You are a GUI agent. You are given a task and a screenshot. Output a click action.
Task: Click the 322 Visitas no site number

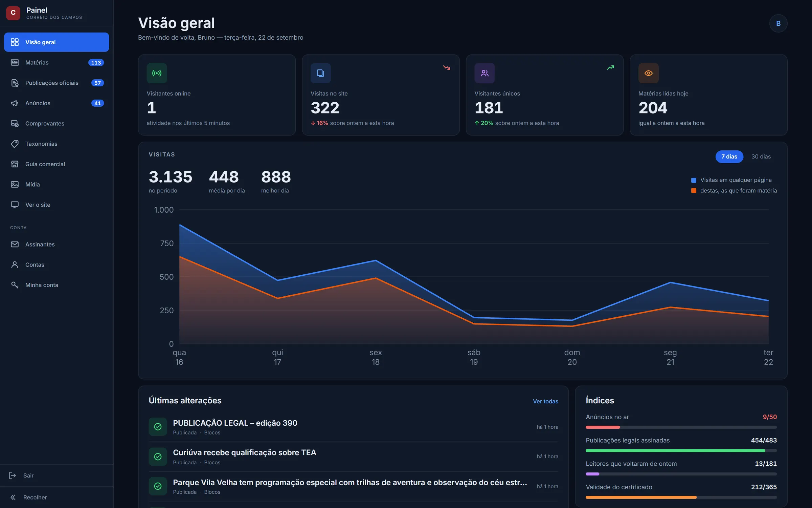(x=325, y=108)
